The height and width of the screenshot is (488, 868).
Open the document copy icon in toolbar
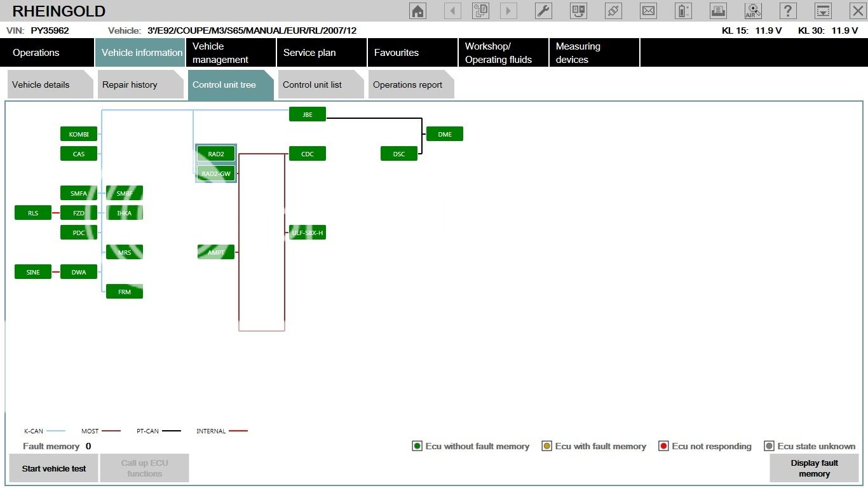[x=480, y=11]
